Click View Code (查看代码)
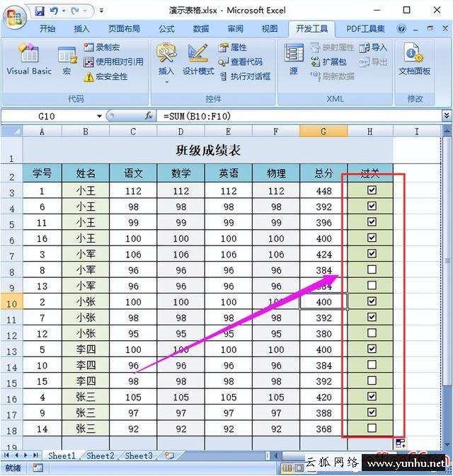This screenshot has width=453, height=476. (x=241, y=62)
